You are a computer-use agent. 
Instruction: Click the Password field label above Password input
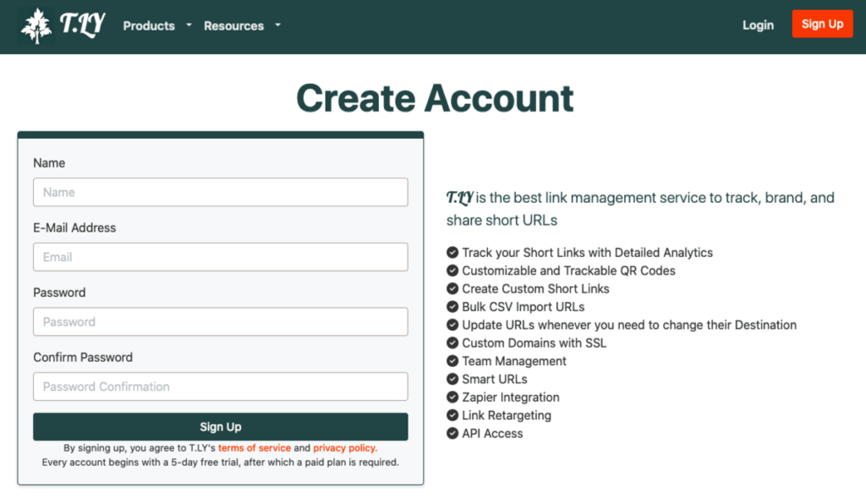click(x=59, y=293)
